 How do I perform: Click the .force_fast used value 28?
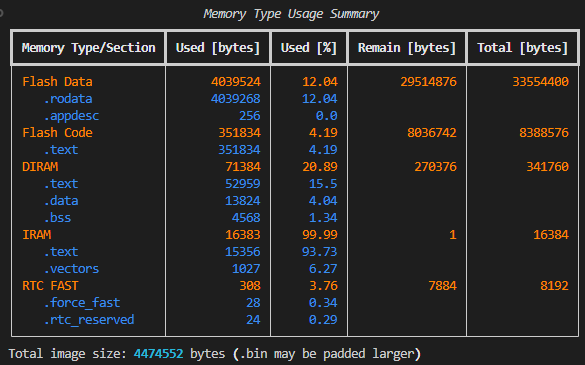(253, 303)
